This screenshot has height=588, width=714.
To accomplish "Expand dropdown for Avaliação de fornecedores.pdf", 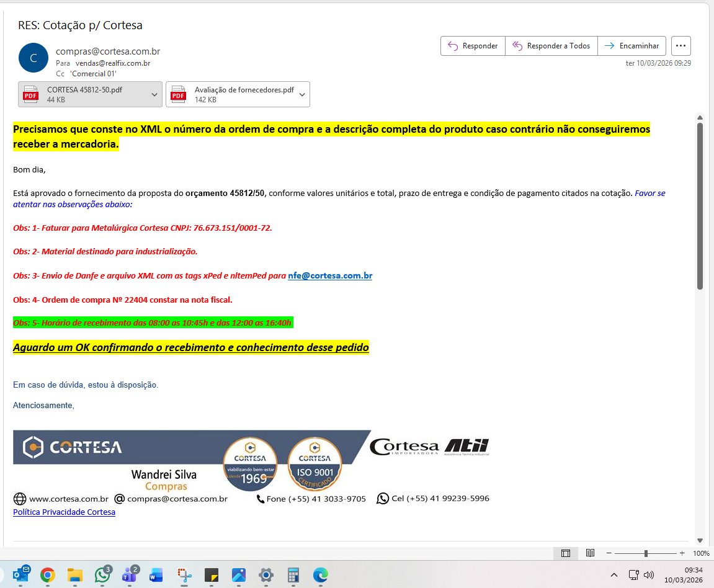I will coord(302,94).
